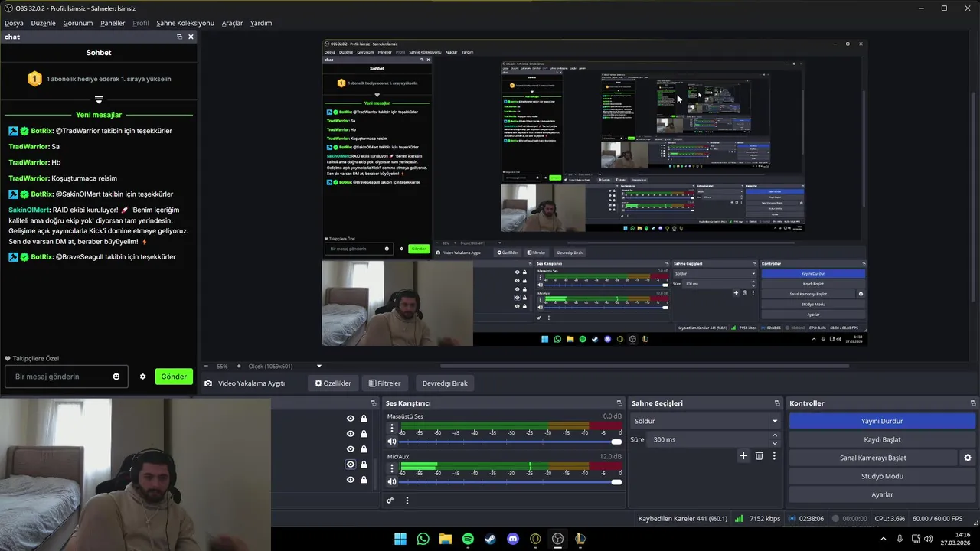Image resolution: width=980 pixels, height=551 pixels.
Task: Undock the Ses Karıştırıcı panel
Action: click(x=619, y=403)
